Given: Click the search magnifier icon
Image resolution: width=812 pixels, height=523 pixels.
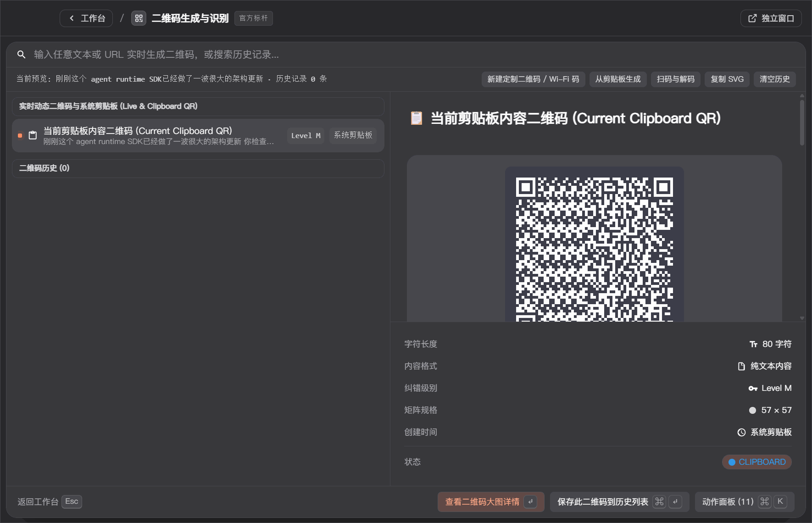Looking at the screenshot, I should click(21, 55).
